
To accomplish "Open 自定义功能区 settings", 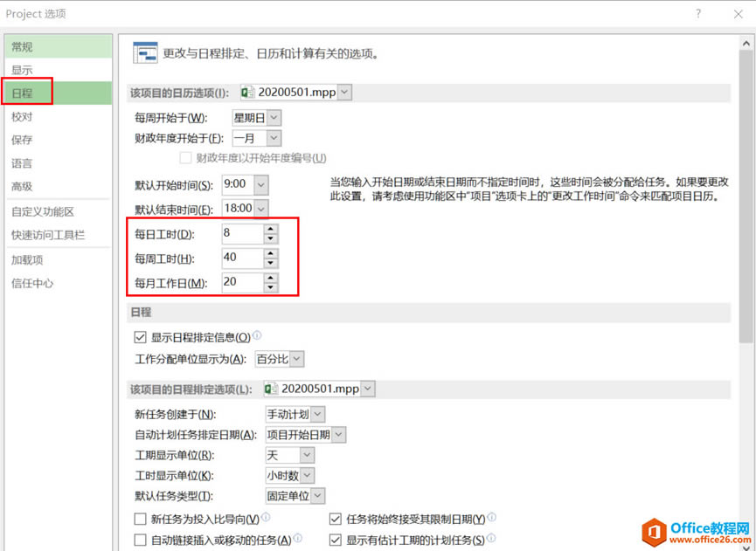I will 58,212.
